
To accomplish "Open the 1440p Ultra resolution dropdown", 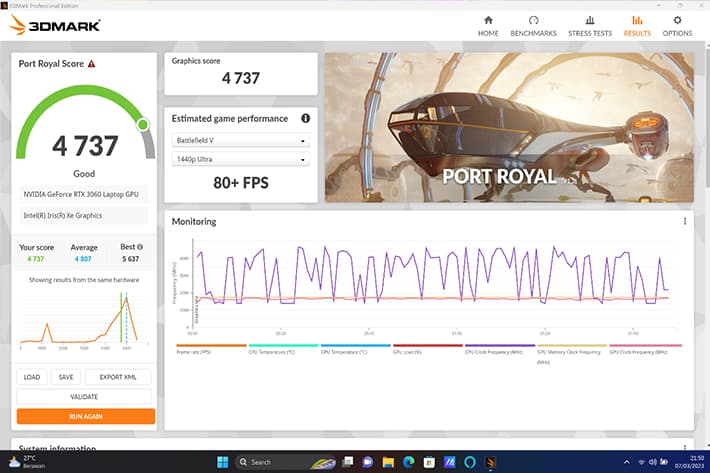I will [241, 159].
